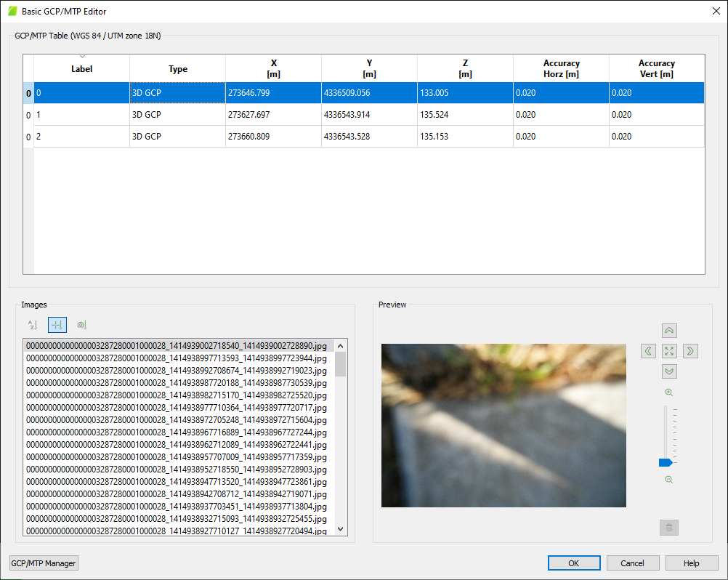Viewport: 728px width, 580px height.
Task: Pan the preview image upward
Action: 669,331
